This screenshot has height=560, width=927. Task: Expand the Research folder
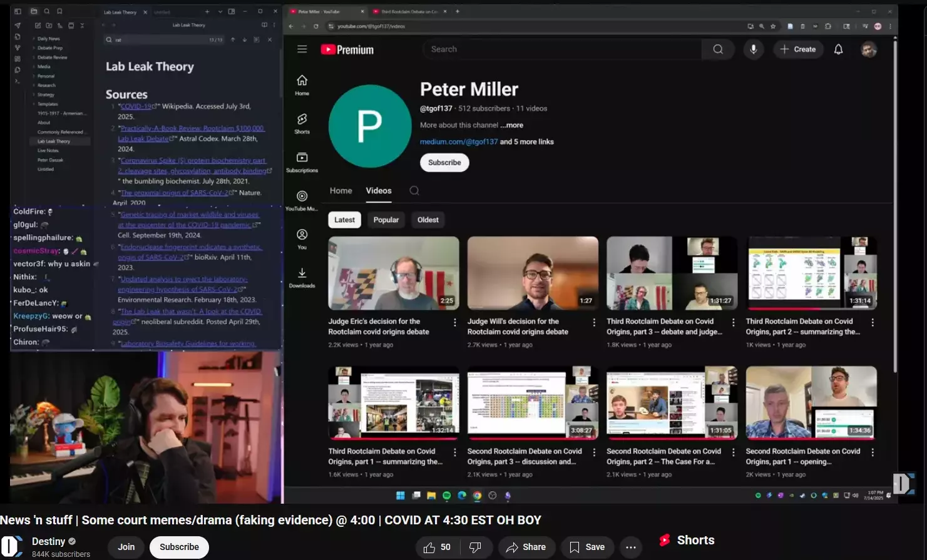[x=46, y=86]
